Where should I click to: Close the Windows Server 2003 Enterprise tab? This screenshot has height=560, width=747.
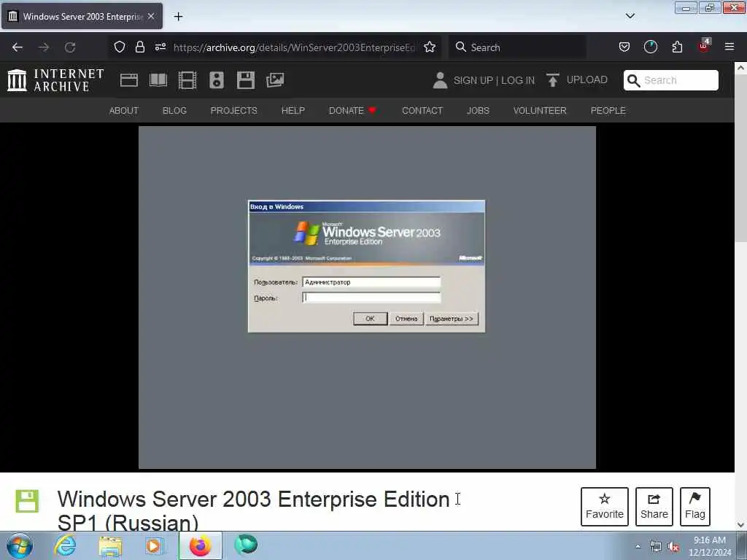click(151, 16)
